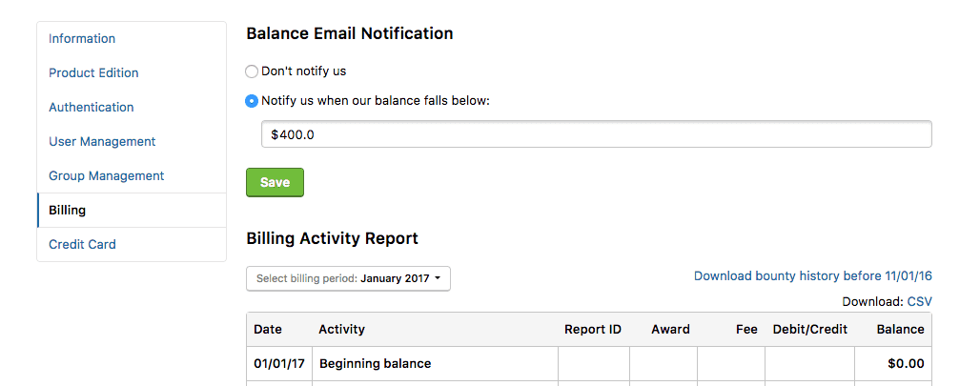The width and height of the screenshot is (980, 386).
Task: Open the Information settings page
Action: pyautogui.click(x=82, y=39)
